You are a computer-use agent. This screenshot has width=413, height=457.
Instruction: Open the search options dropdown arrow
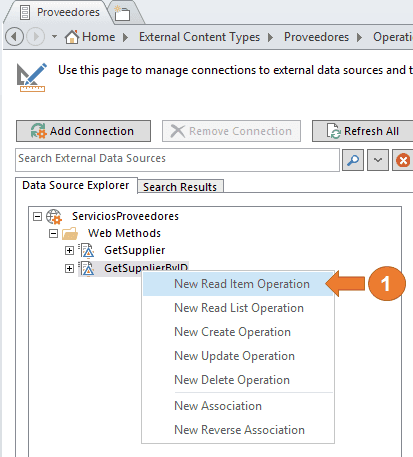pos(378,160)
